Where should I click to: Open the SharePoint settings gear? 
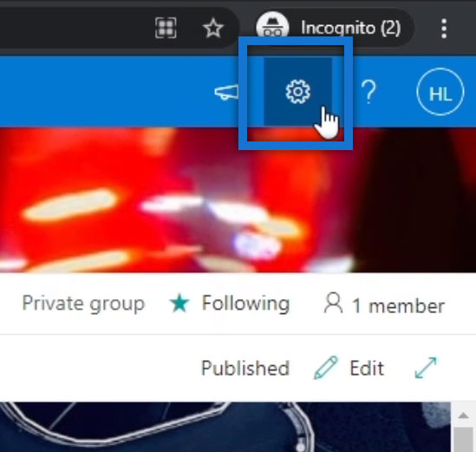(x=297, y=91)
